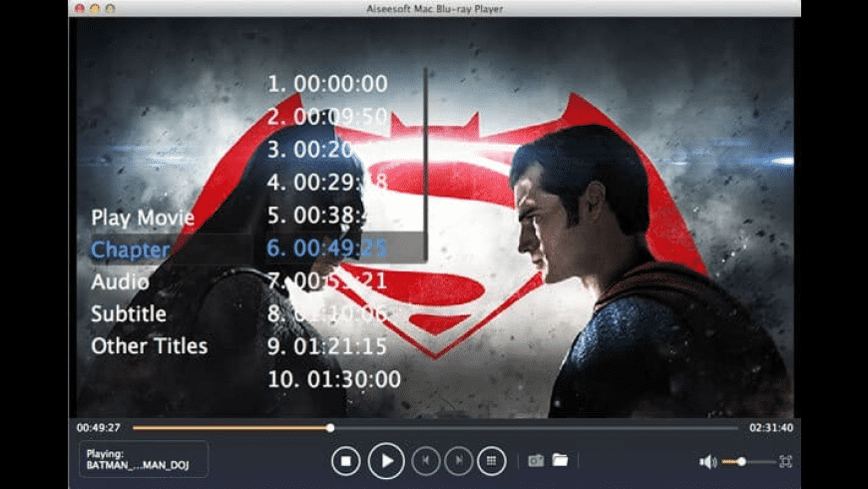Skip to the next chapter

(x=458, y=461)
